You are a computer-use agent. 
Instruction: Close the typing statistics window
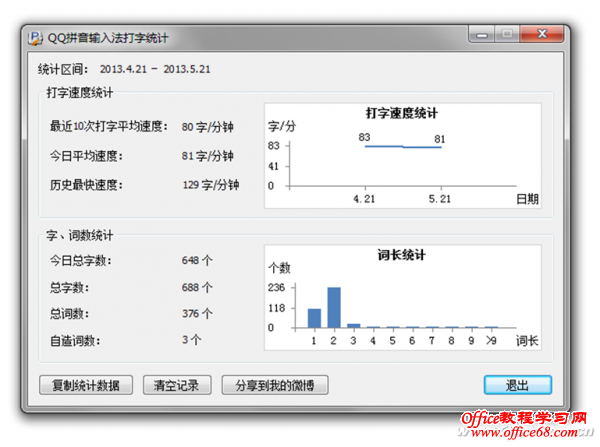click(x=542, y=34)
